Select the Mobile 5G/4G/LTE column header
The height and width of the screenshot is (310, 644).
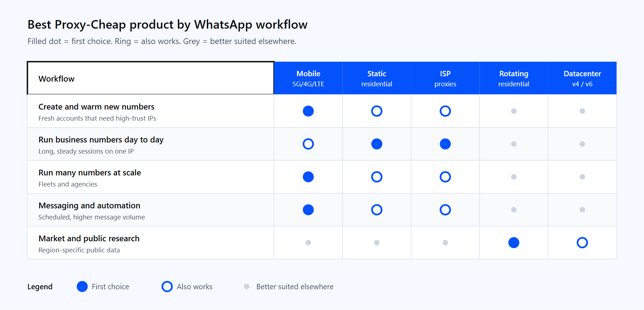tap(308, 78)
